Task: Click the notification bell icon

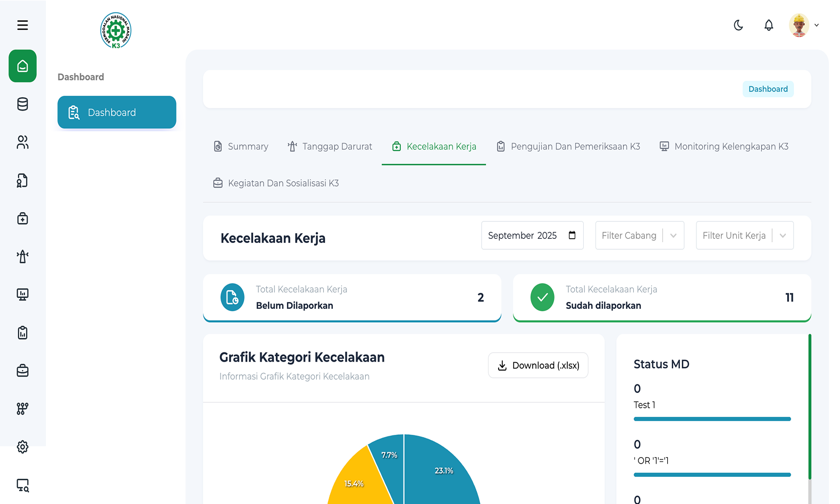Action: (x=768, y=25)
